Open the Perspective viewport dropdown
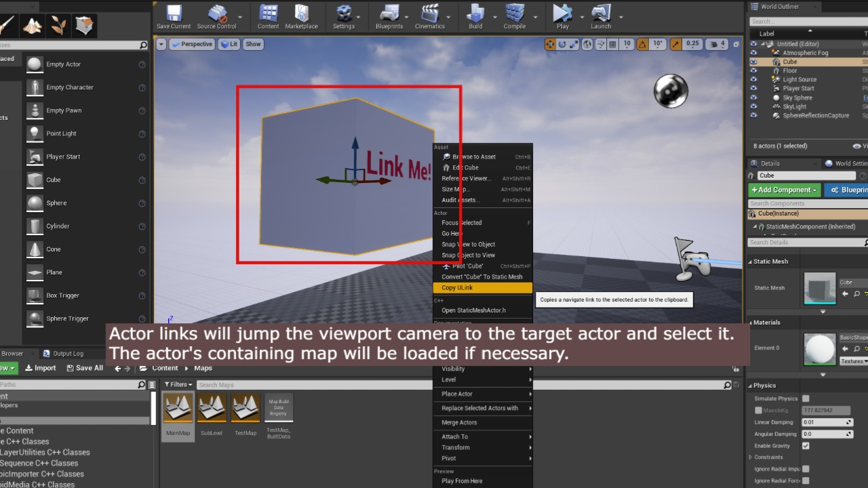Viewport: 868px width, 488px height. [192, 44]
